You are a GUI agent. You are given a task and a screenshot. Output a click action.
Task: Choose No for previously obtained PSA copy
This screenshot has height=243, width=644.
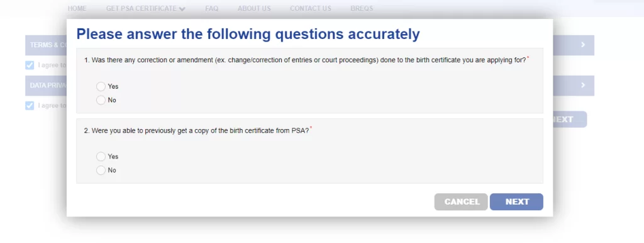101,170
